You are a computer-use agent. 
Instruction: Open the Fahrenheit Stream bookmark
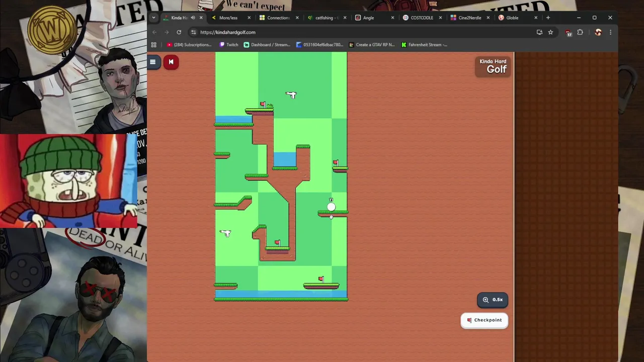coord(424,45)
